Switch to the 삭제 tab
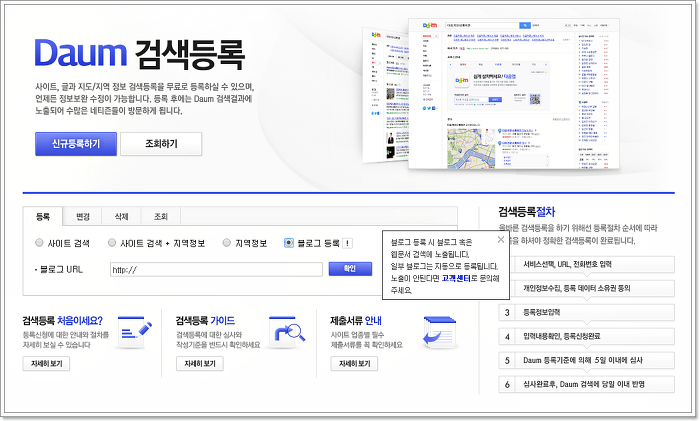The width and height of the screenshot is (700, 421). [x=121, y=217]
